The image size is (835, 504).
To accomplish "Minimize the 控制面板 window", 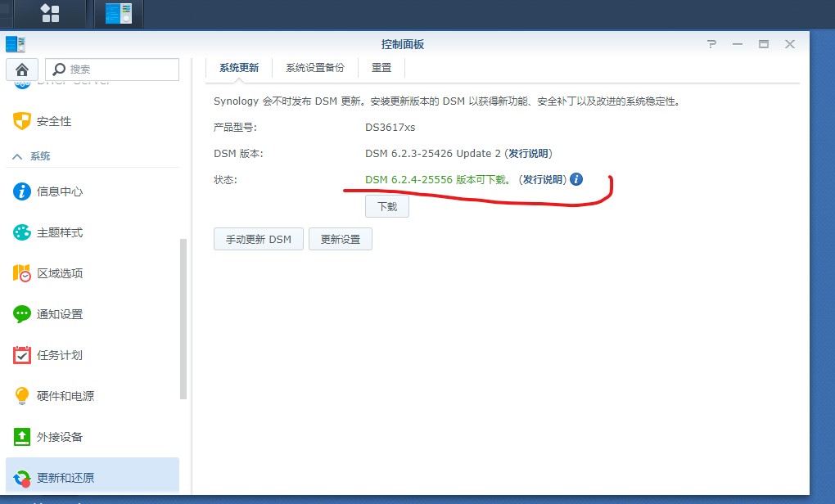I will pyautogui.click(x=738, y=44).
